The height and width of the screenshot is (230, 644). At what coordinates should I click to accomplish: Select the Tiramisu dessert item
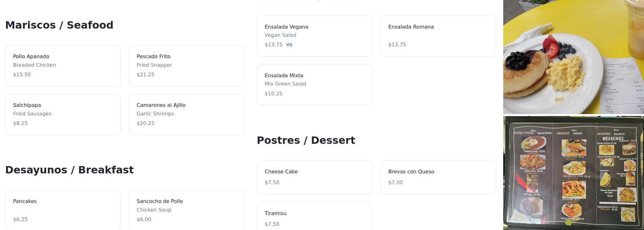pyautogui.click(x=314, y=217)
